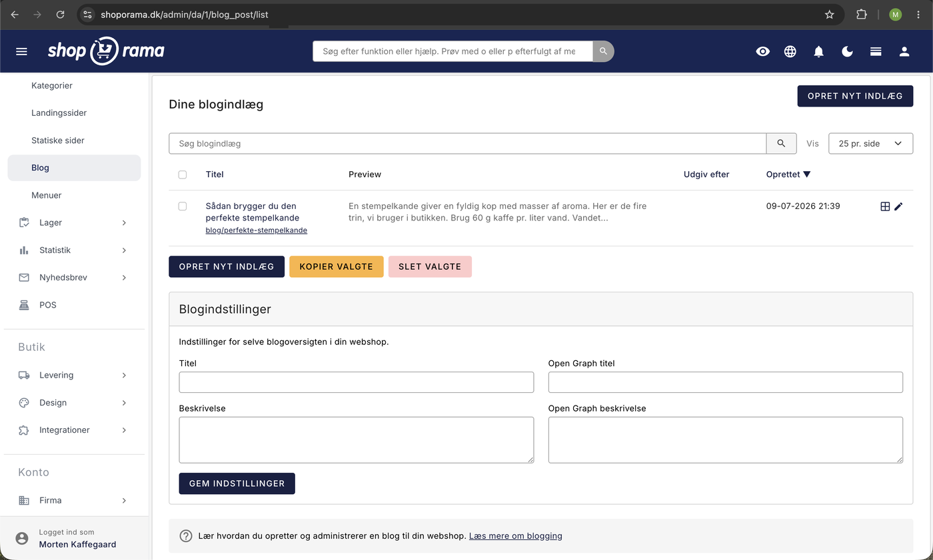Open browser extensions puzzle icon
The image size is (933, 560).
pos(861,14)
